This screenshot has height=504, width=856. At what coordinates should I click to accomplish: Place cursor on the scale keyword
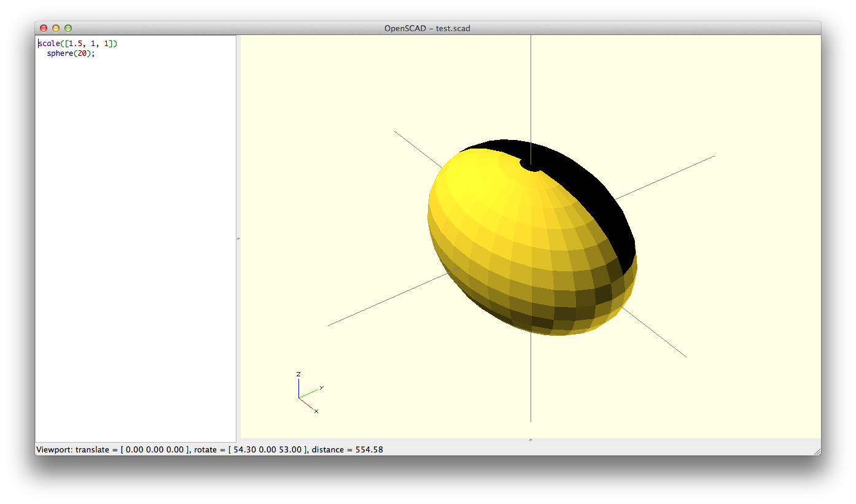pos(49,44)
